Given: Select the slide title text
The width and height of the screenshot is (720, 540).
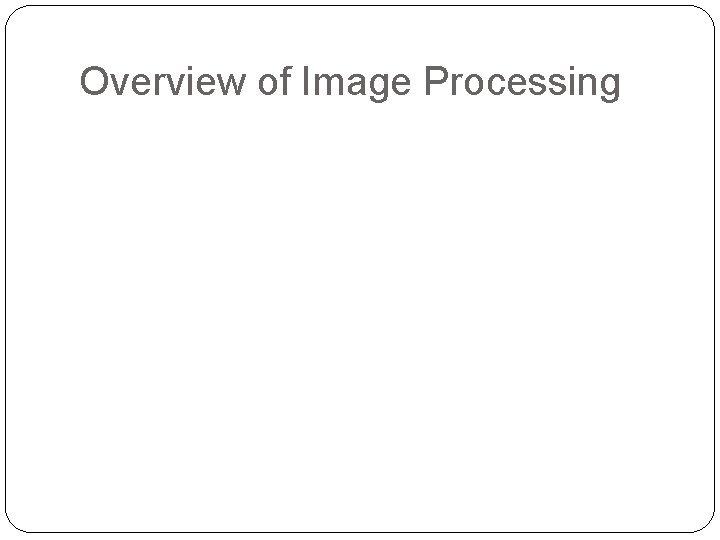Looking at the screenshot, I should (x=350, y=84).
